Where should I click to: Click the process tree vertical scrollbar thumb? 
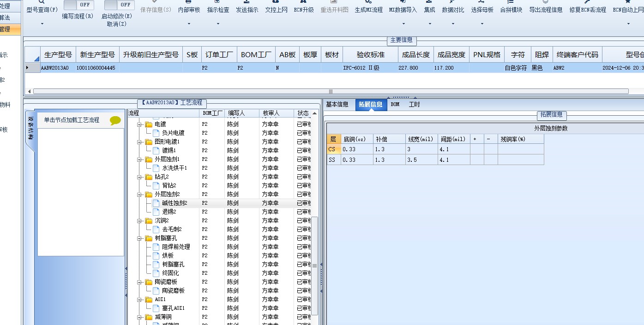pyautogui.click(x=315, y=266)
